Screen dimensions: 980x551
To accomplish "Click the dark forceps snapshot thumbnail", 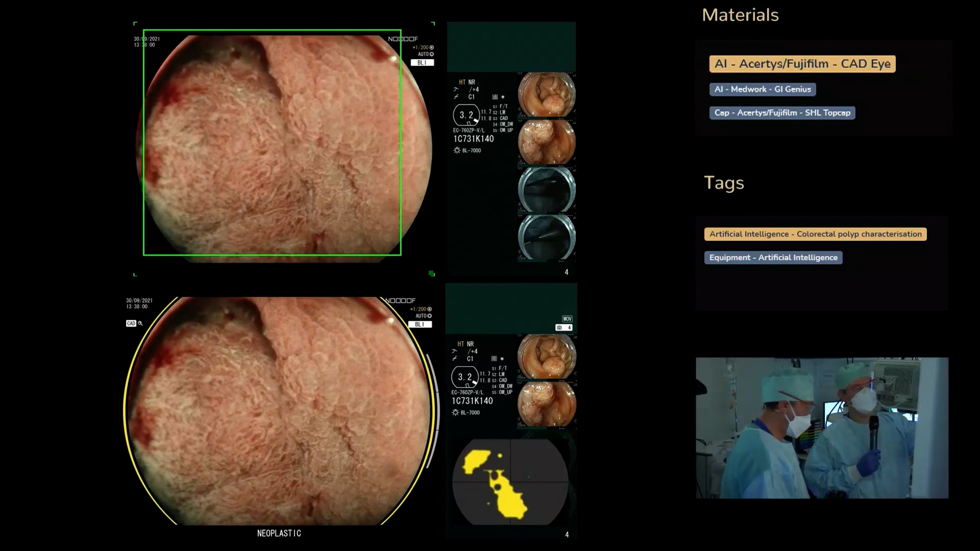I will [546, 190].
